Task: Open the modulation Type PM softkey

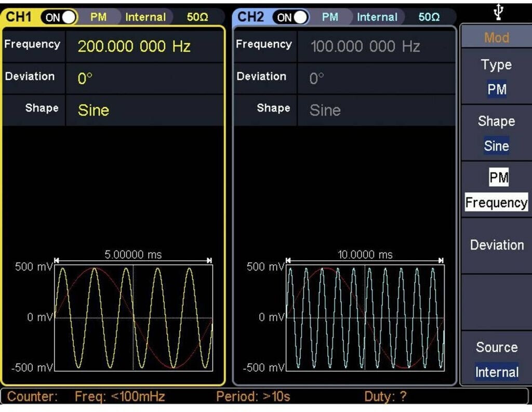Action: [496, 77]
